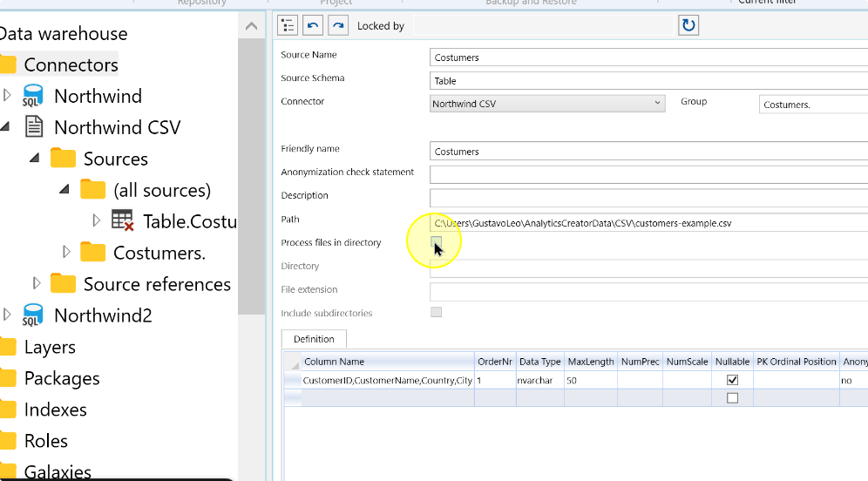Collapse the Sources folder node
868x481 pixels.
35,159
